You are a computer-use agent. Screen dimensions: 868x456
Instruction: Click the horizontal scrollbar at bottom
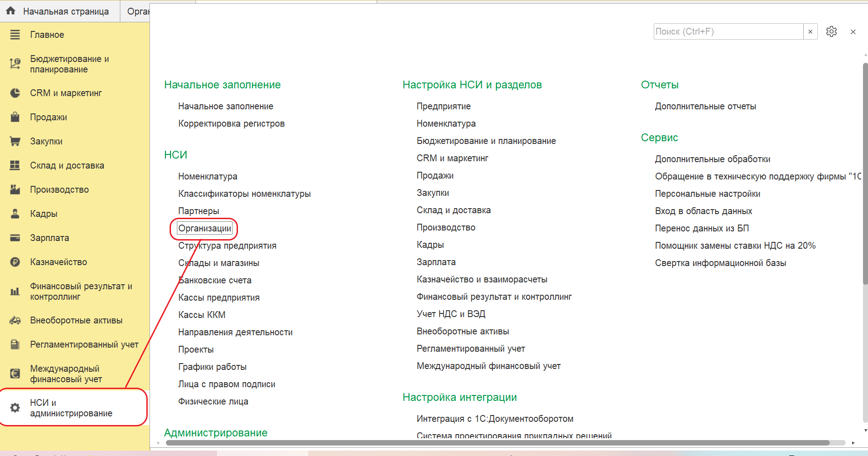(497, 443)
